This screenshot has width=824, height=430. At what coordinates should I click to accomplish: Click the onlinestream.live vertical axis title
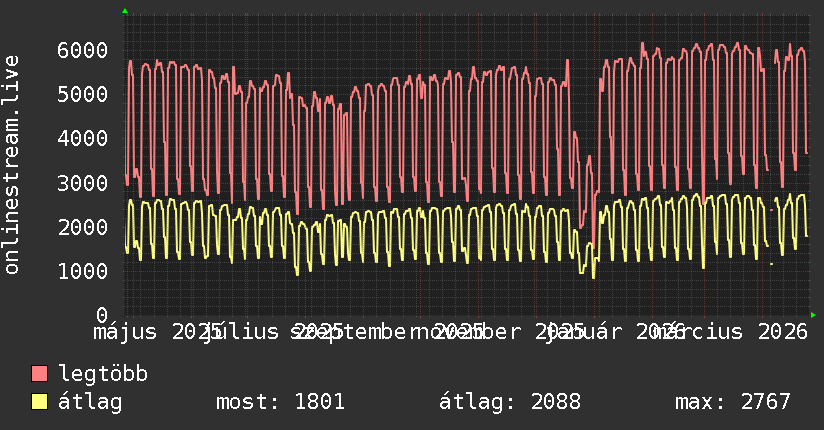point(11,165)
